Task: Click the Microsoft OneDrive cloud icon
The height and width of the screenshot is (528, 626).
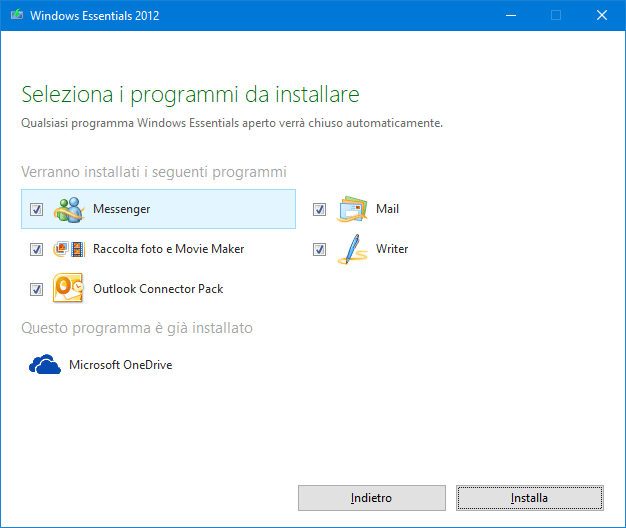Action: click(x=45, y=365)
